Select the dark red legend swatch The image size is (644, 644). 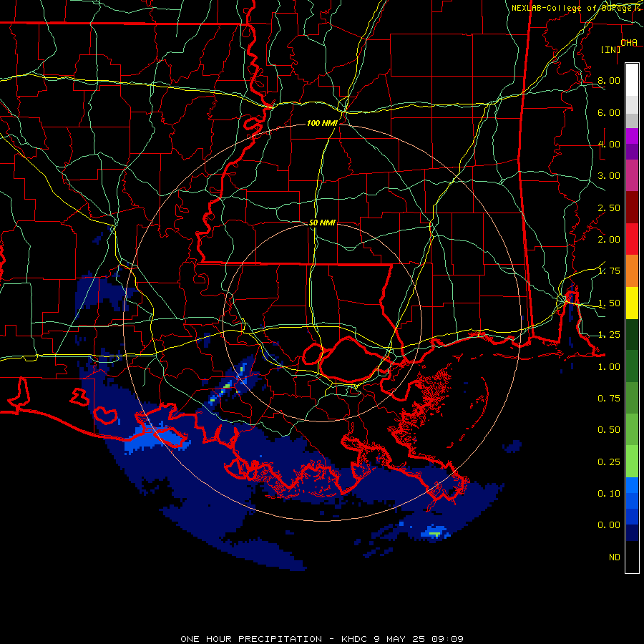tap(632, 208)
